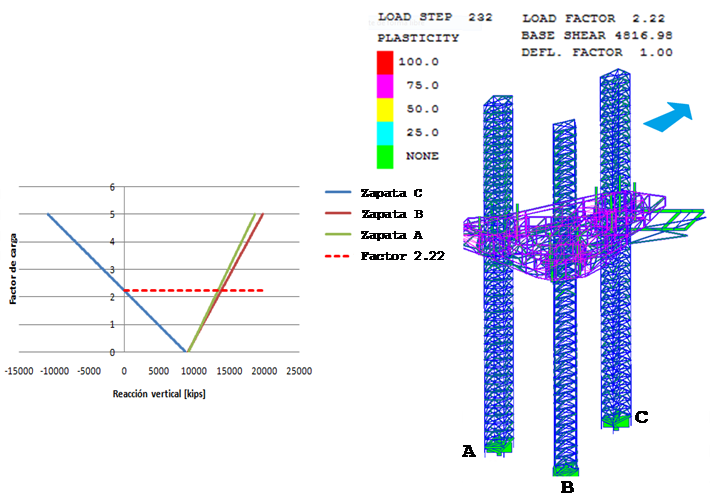
Task: Click the BASE SHEAR 4816.98 readout
Action: (596, 35)
